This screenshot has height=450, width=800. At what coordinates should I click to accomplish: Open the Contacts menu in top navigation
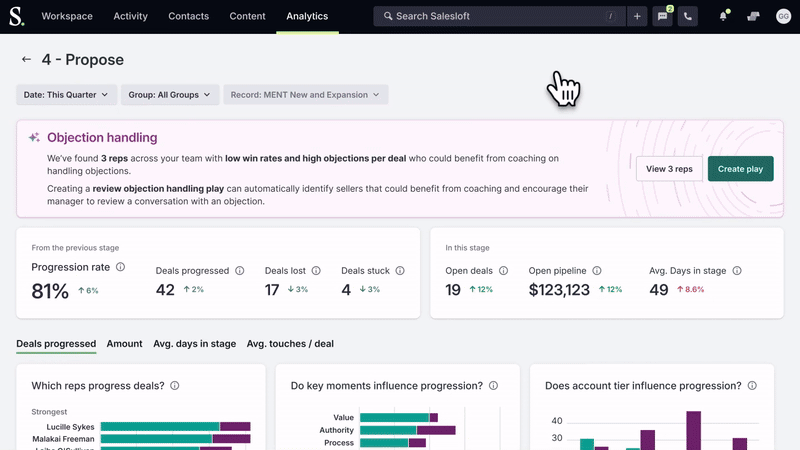[x=188, y=16]
